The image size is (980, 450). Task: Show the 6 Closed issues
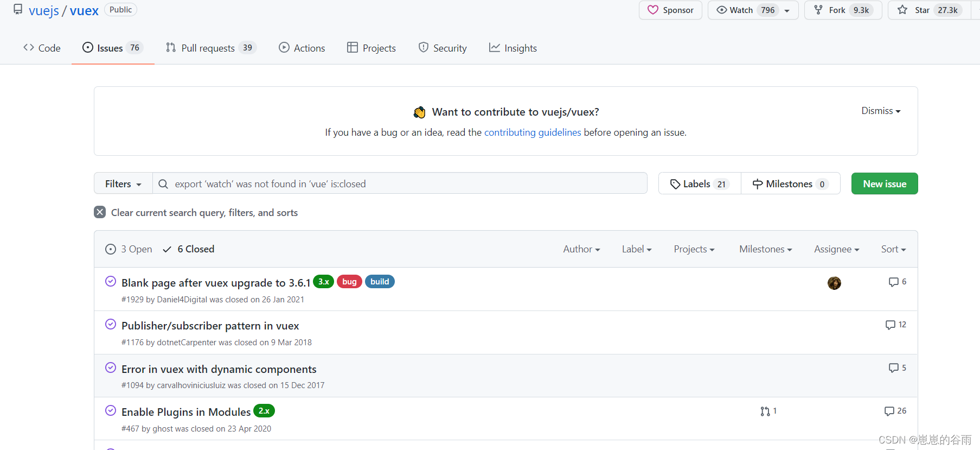(189, 249)
